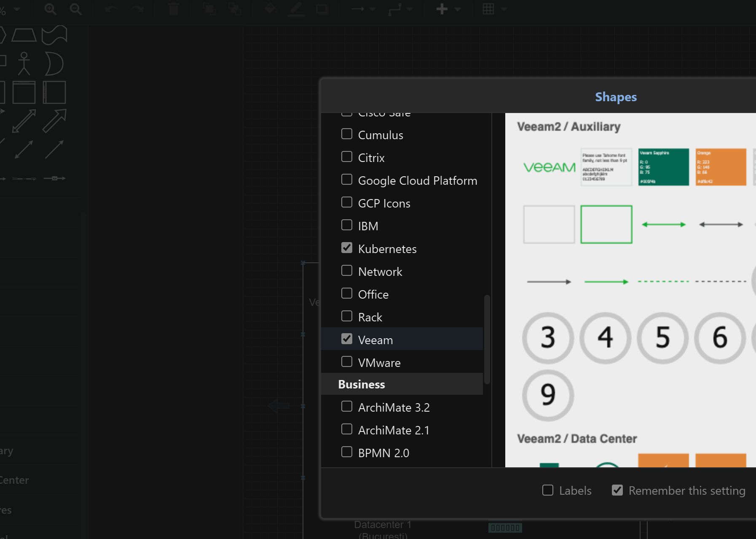Click the Tahoma font guideline thumbnail
The width and height of the screenshot is (756, 539).
(606, 167)
